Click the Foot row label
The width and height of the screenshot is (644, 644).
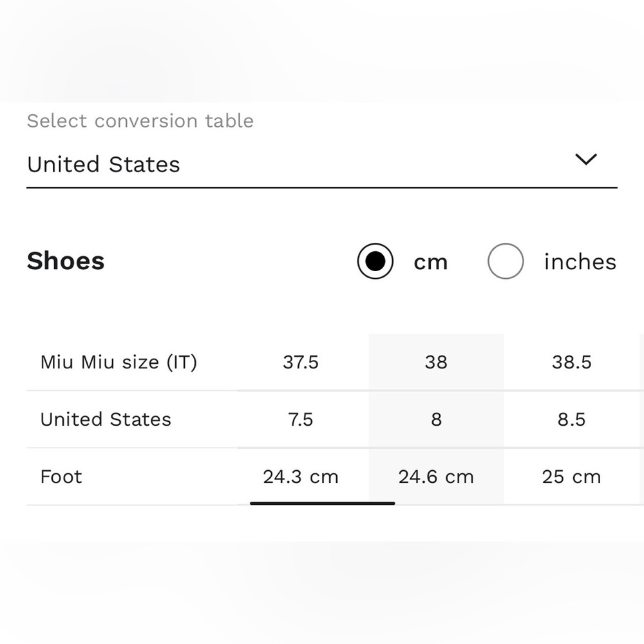(61, 477)
